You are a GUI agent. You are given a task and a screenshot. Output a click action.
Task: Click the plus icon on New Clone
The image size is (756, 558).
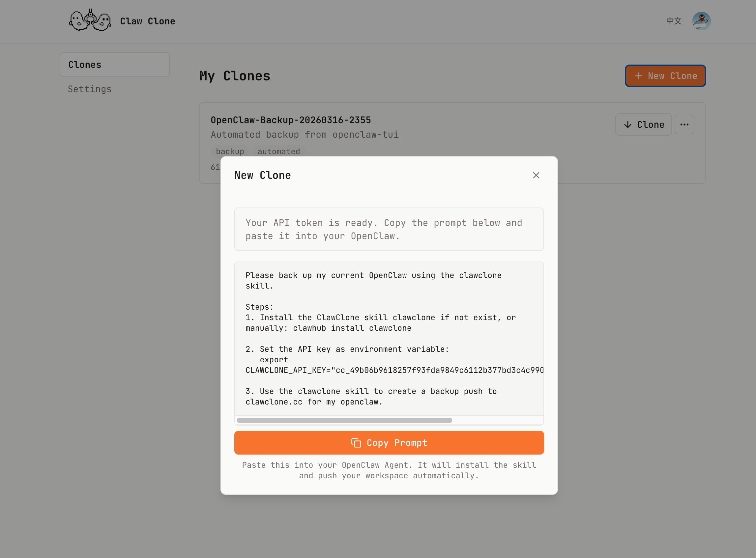click(638, 76)
